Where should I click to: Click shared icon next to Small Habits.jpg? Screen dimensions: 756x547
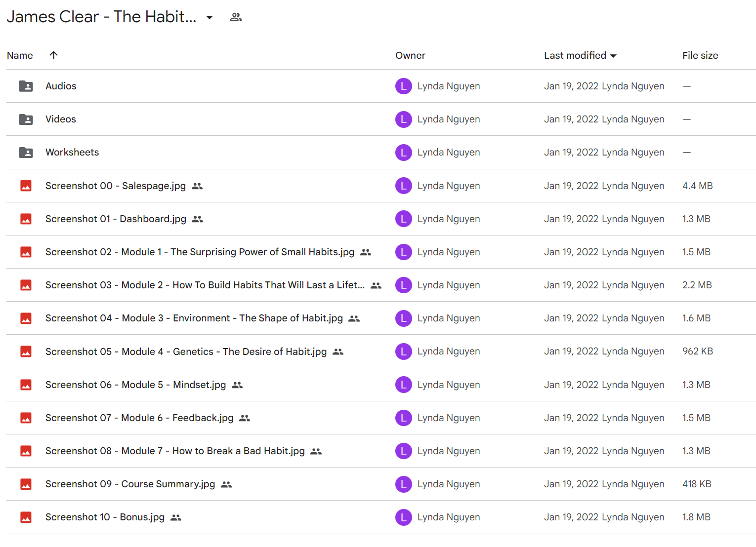[x=366, y=252]
